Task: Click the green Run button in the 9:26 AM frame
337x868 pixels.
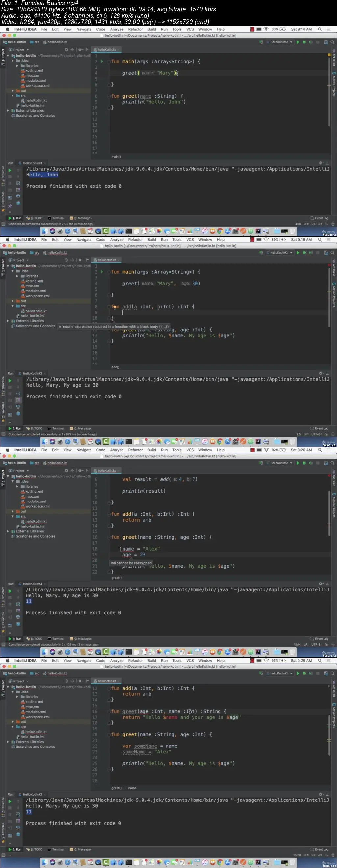Action: coord(298,673)
